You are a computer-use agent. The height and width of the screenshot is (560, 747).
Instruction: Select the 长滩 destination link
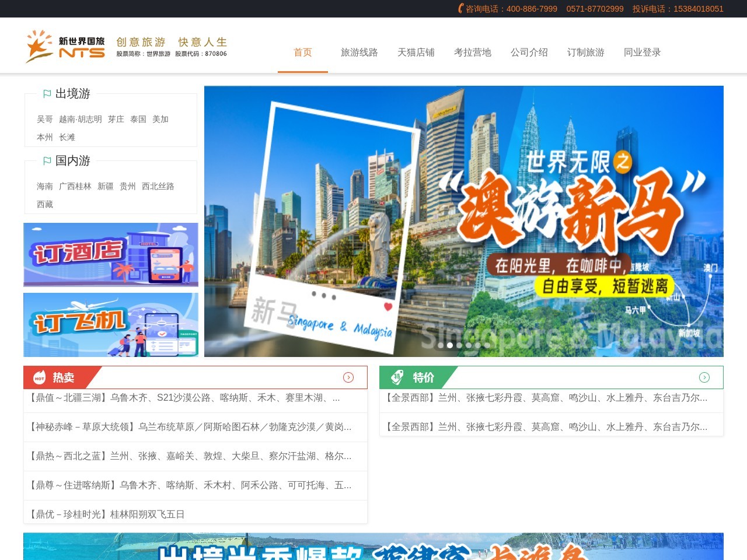pos(67,137)
